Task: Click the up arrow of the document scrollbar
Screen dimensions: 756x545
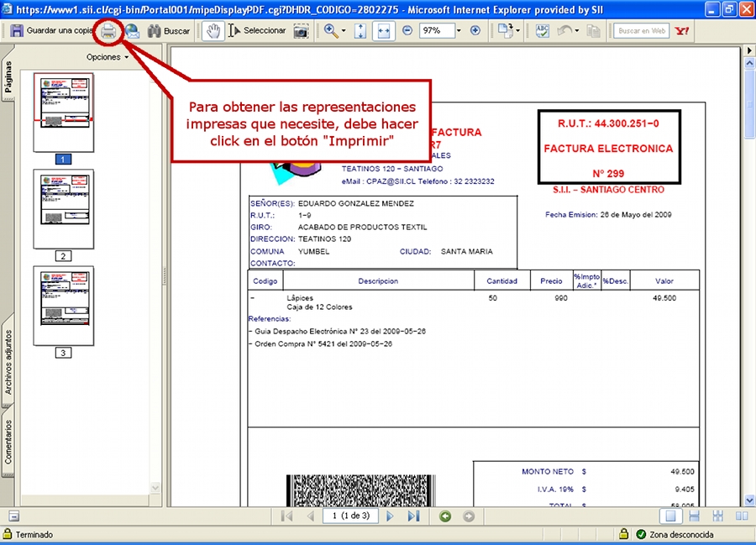Action: click(x=749, y=63)
